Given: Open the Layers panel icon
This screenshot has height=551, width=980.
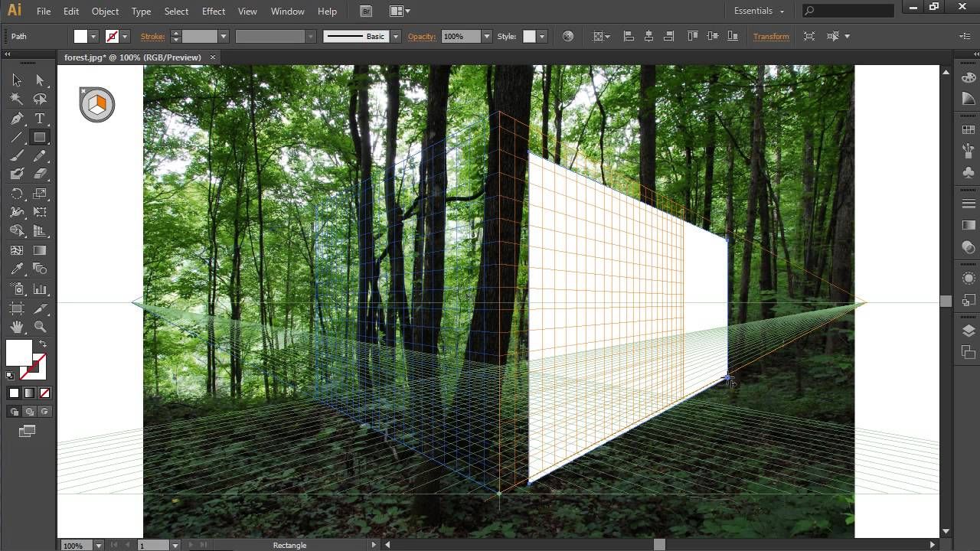Looking at the screenshot, I should point(969,331).
